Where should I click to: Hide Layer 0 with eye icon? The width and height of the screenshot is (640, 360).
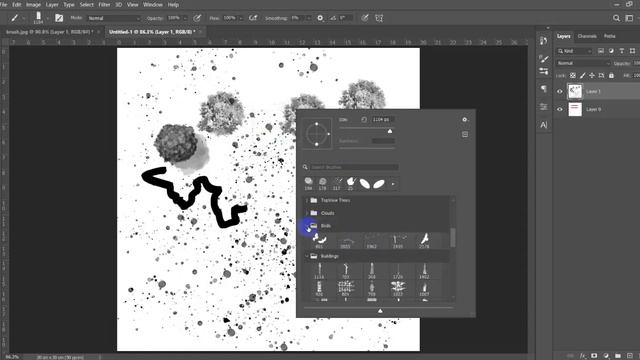(x=560, y=109)
